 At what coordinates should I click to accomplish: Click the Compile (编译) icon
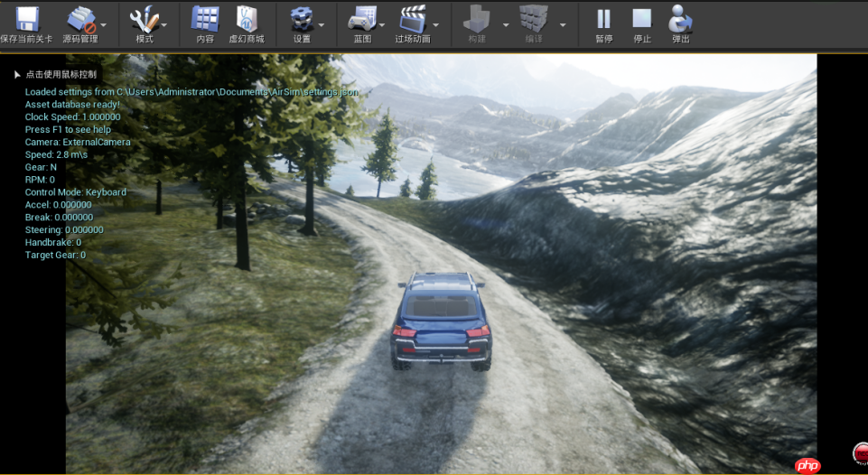tap(534, 20)
